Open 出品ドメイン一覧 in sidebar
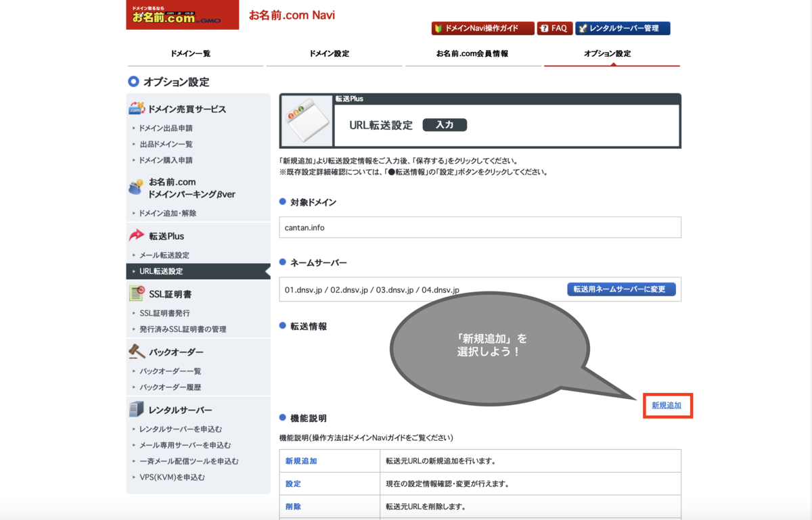Viewport: 812px width, 520px height. (x=166, y=144)
